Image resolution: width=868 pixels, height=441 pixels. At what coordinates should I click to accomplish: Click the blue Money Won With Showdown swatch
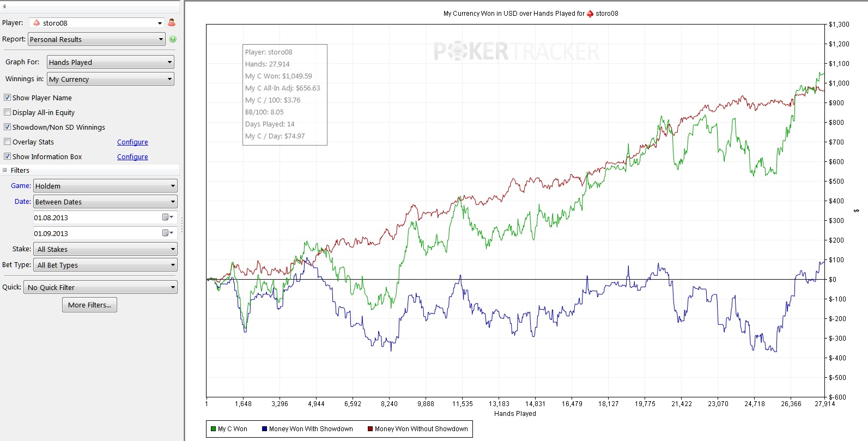pos(264,429)
